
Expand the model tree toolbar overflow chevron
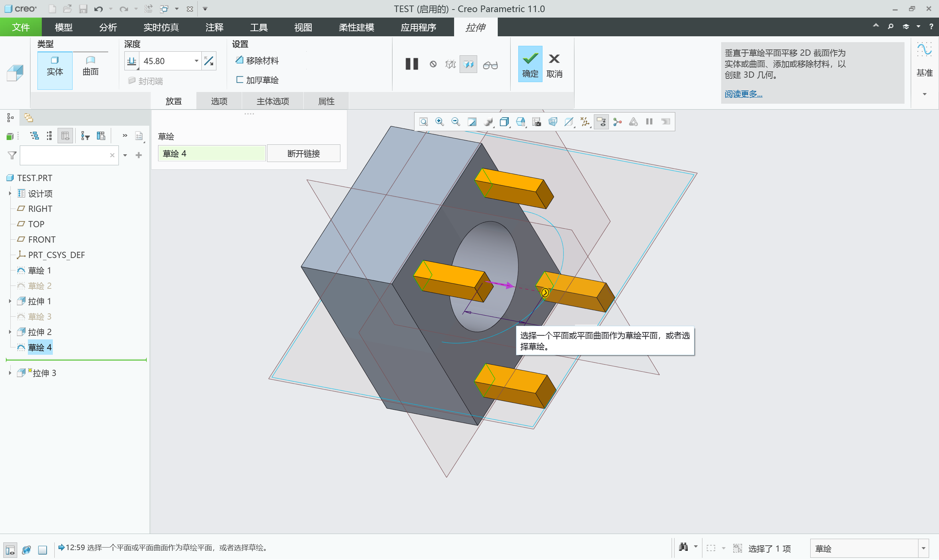125,135
